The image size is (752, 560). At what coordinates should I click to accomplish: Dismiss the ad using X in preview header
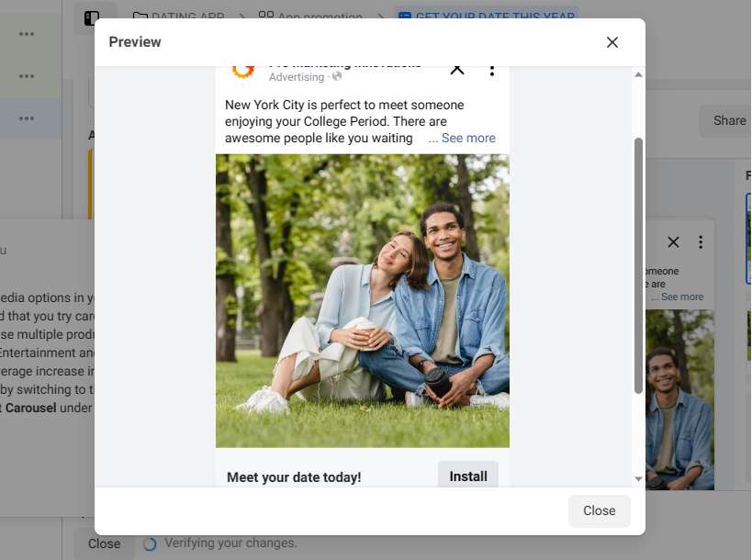click(x=456, y=70)
